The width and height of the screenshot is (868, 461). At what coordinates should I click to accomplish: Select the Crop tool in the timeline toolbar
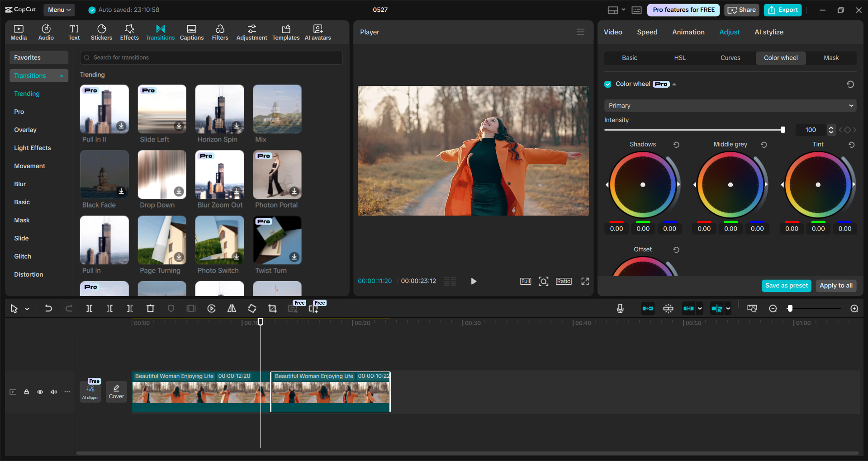[x=272, y=309]
